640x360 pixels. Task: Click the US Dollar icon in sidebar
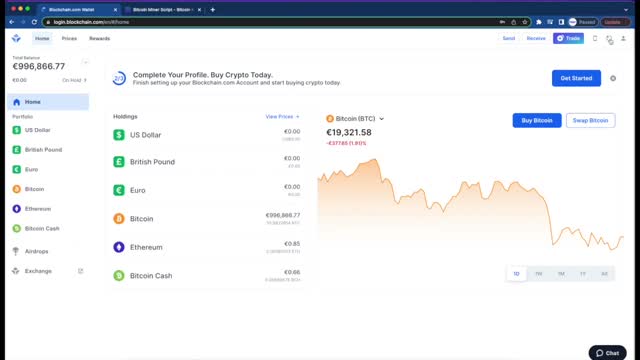coord(16,130)
